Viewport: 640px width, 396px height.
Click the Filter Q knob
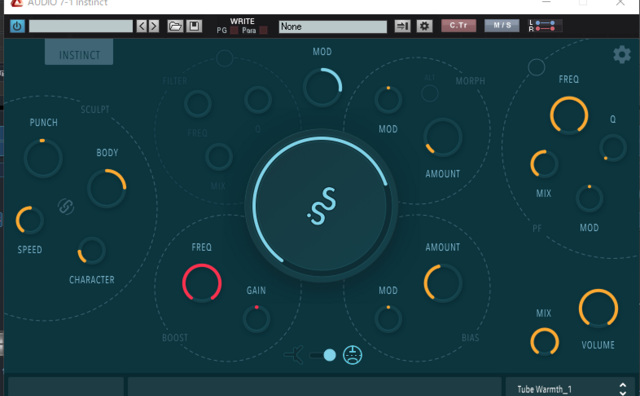click(258, 100)
